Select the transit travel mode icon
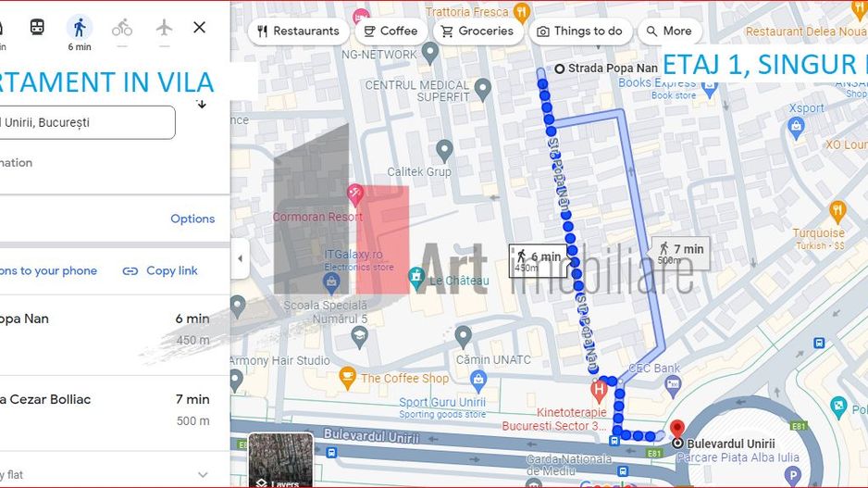 point(37,27)
